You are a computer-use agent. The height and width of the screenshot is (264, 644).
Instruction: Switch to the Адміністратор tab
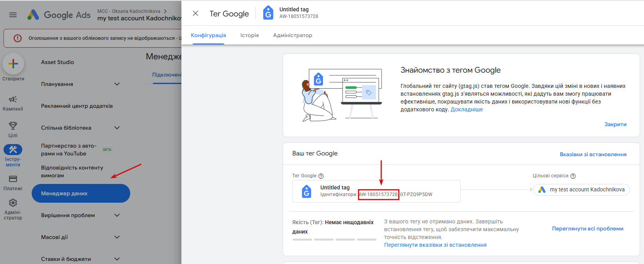tap(292, 35)
